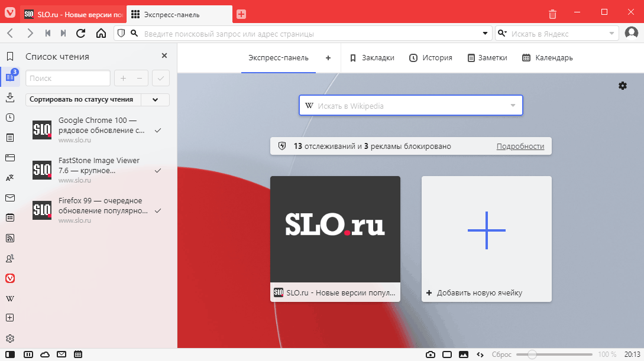Open the Yandex search field dropdown arrow
644x361 pixels.
(611, 33)
